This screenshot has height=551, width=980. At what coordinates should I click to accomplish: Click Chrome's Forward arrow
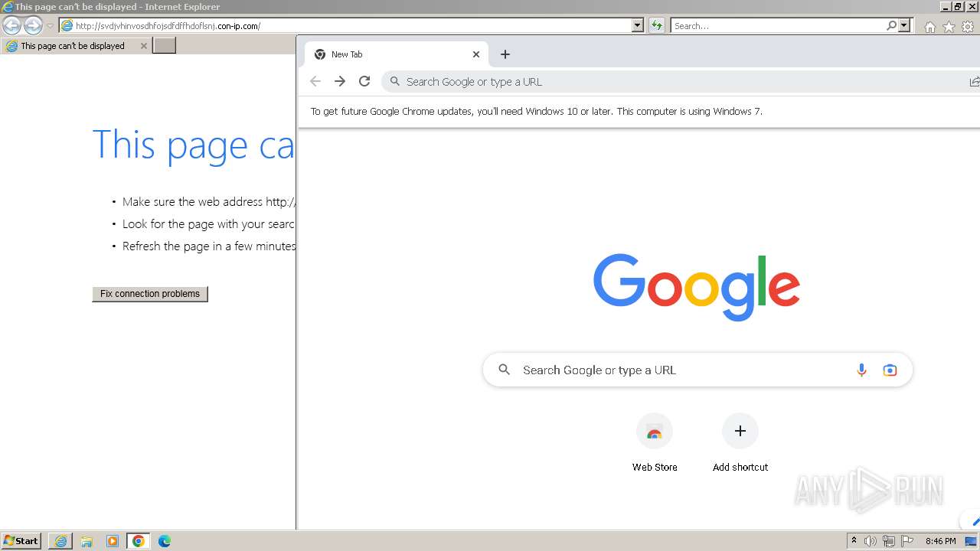(340, 81)
